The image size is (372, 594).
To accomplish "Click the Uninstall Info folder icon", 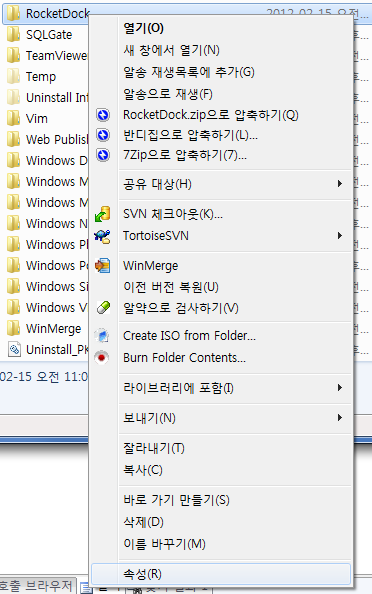I will coord(13,97).
